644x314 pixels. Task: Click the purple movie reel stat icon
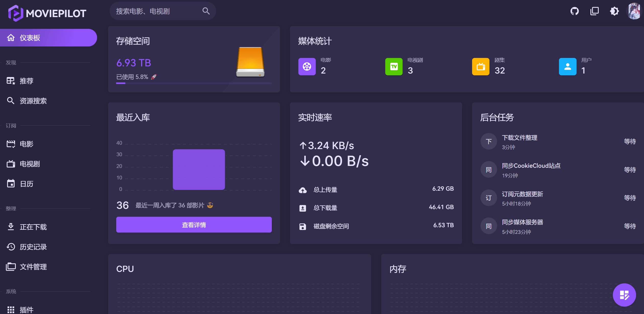[x=307, y=67]
